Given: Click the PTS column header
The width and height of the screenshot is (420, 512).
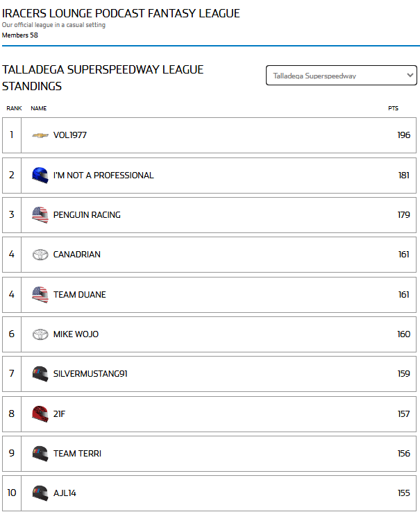Looking at the screenshot, I should [x=393, y=108].
